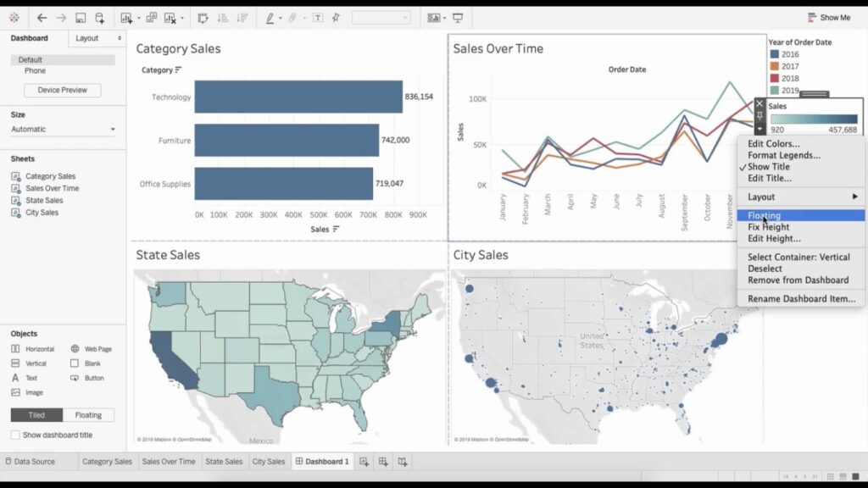Screen dimensions: 868x488
Task: Click the Presentation Mode icon in the toolbar
Action: coord(458,17)
